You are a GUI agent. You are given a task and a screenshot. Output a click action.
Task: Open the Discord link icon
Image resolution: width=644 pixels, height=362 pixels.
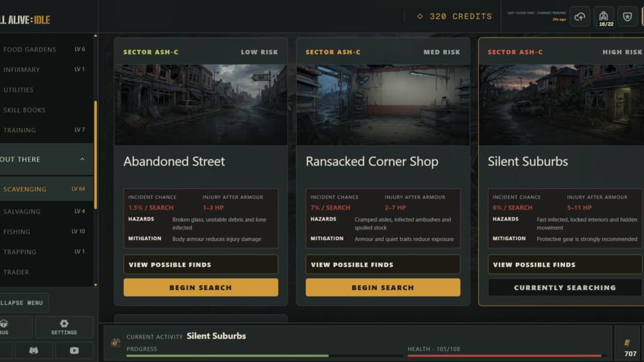(x=34, y=350)
